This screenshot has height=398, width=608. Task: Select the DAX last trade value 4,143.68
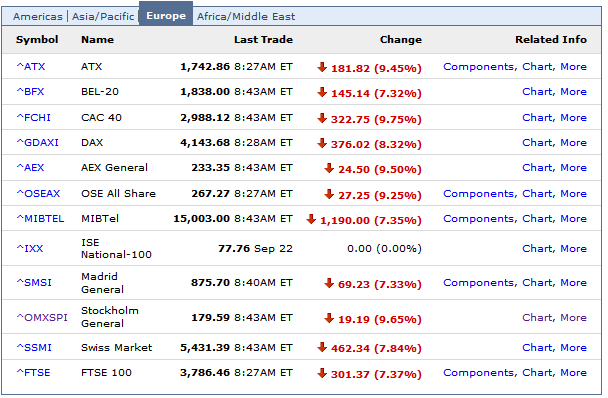point(205,143)
